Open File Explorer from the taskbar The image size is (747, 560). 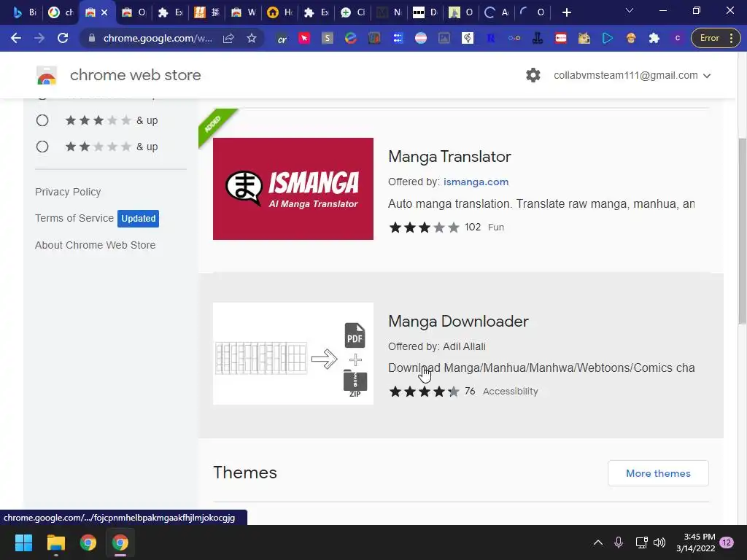[x=55, y=542]
